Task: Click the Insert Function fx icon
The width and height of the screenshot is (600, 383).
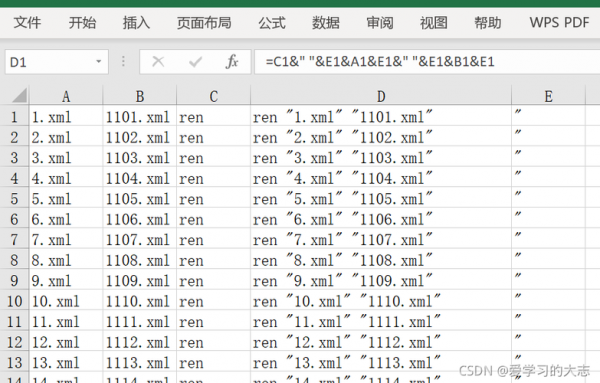Action: pos(232,62)
